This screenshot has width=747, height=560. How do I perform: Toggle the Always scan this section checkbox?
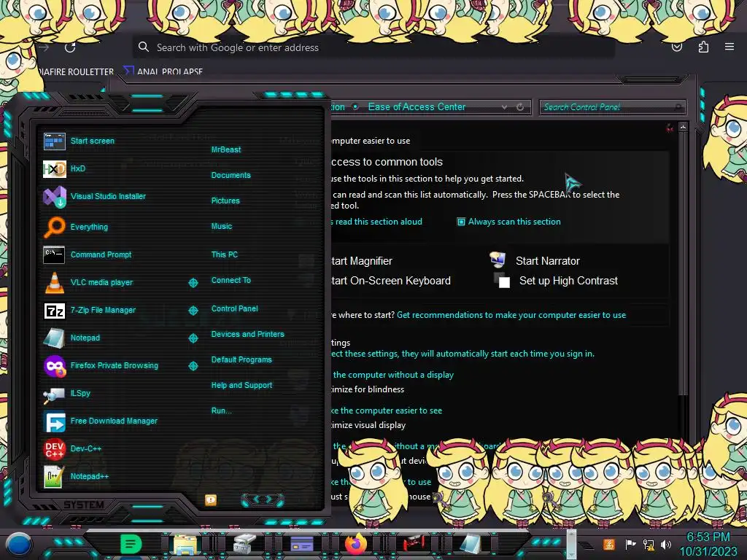pyautogui.click(x=461, y=222)
